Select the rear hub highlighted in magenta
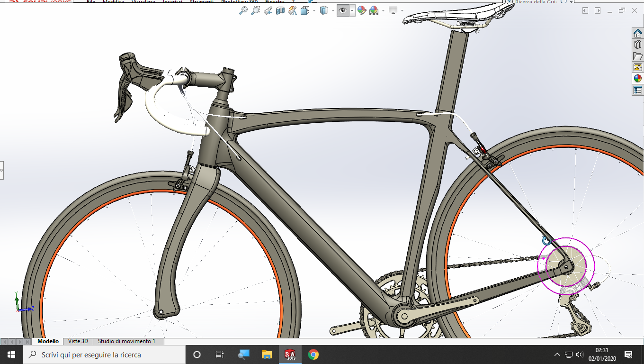Screen dimensions: 644x364 [566, 265]
